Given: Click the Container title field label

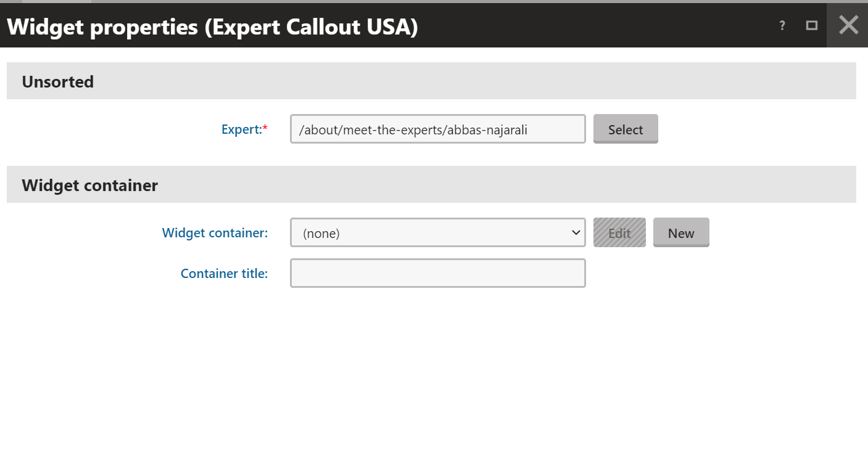Looking at the screenshot, I should (224, 274).
